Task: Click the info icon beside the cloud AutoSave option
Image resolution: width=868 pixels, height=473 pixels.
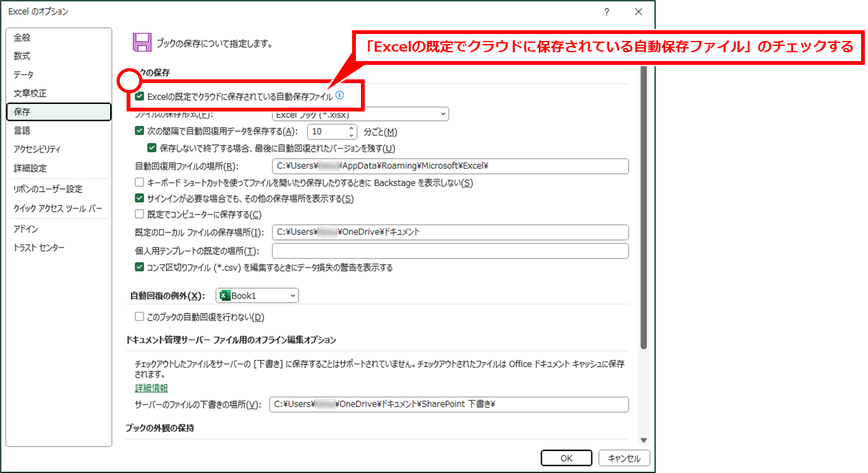Action: coord(340,96)
